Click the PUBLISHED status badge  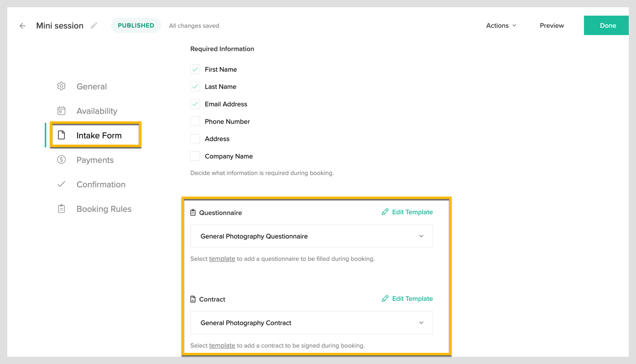136,25
